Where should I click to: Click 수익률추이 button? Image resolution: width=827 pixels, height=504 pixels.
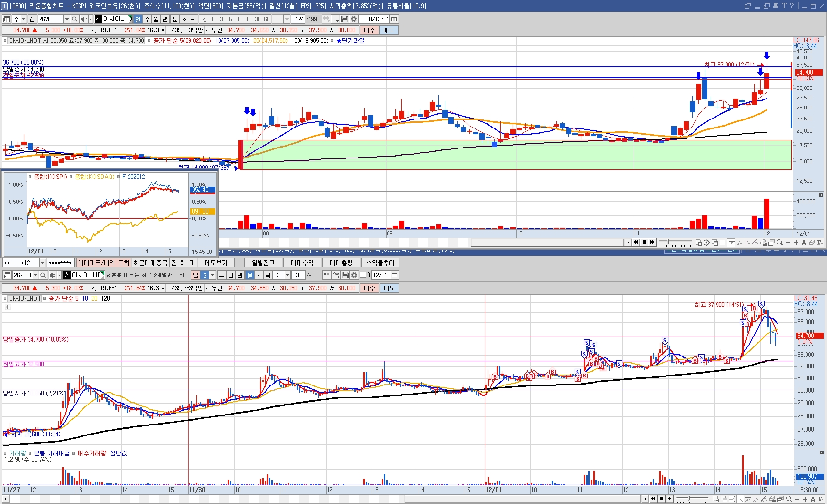380,263
